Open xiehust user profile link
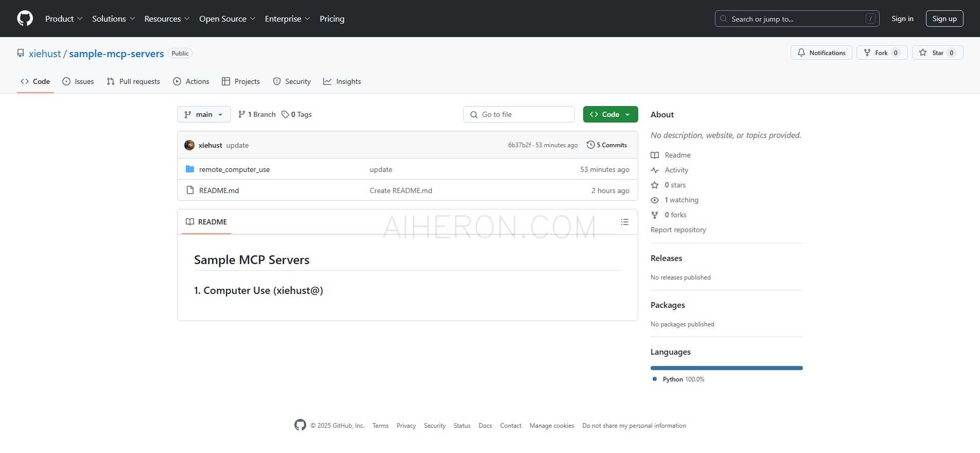The image size is (980, 453). [x=45, y=54]
